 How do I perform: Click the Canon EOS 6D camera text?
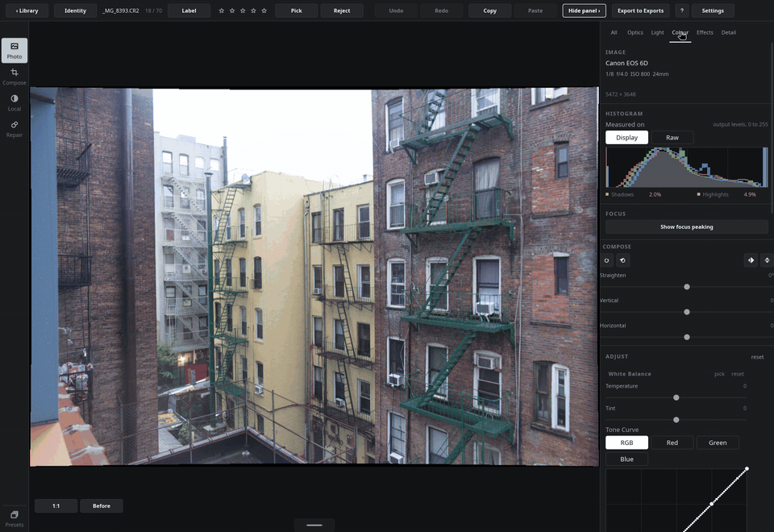pos(626,63)
